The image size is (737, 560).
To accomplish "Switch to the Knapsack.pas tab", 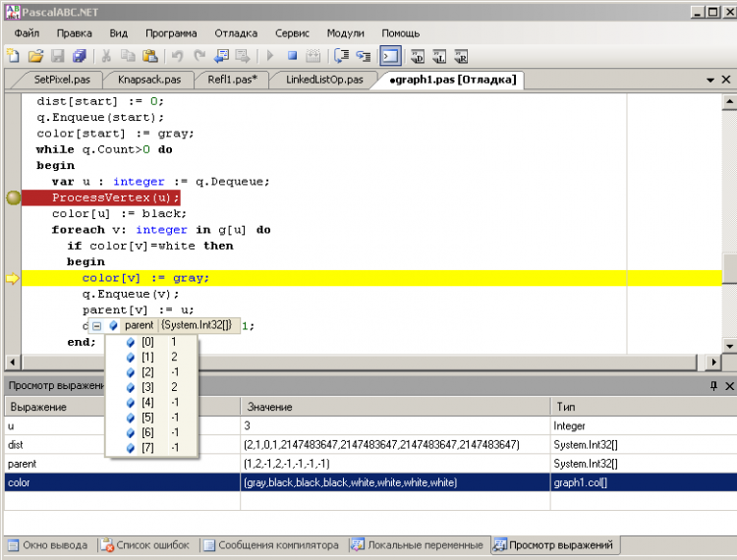I will point(148,80).
